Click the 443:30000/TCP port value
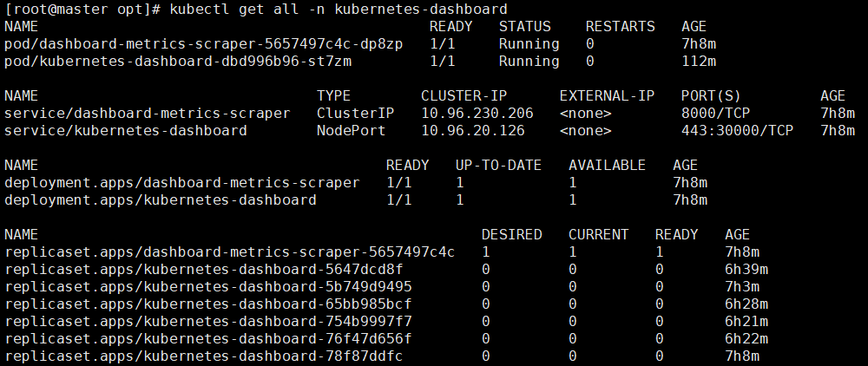 point(737,131)
